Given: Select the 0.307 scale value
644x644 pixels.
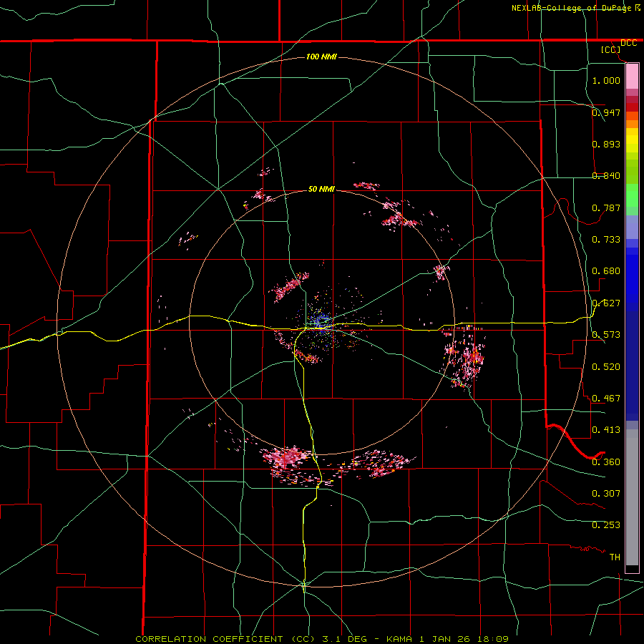Looking at the screenshot, I should point(606,494).
